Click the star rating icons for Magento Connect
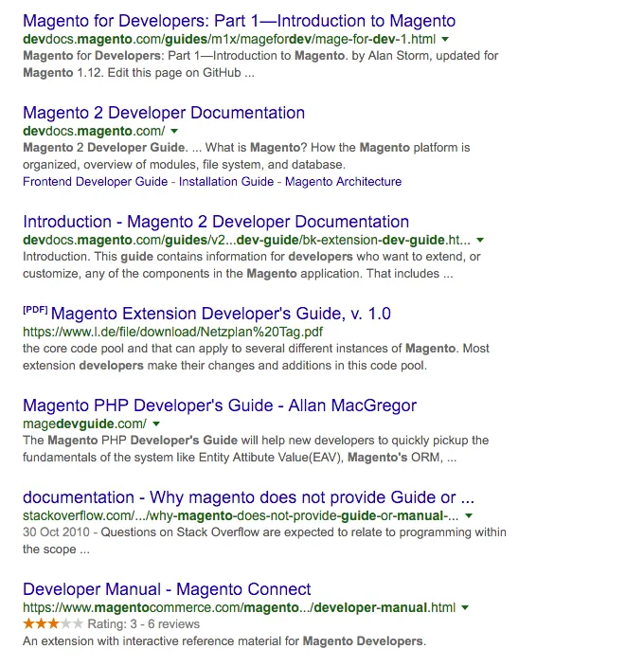The width and height of the screenshot is (644, 667). tap(53, 624)
